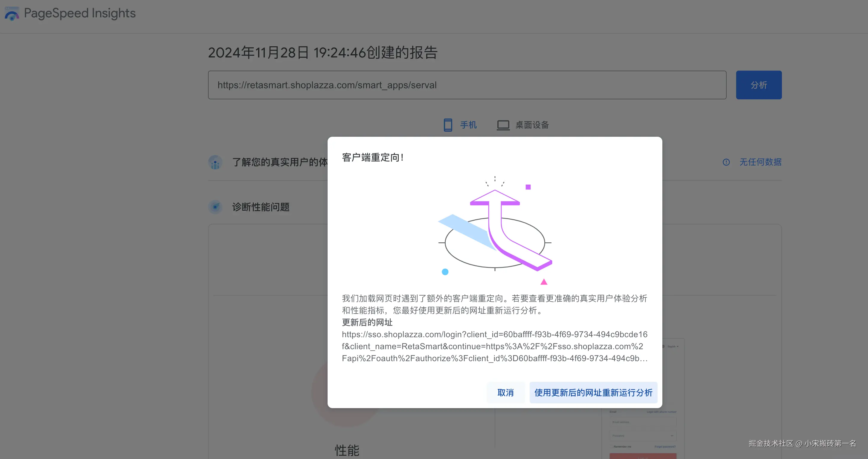Click the 诊断性能问题 section icon
This screenshot has height=459, width=868.
[x=215, y=207]
